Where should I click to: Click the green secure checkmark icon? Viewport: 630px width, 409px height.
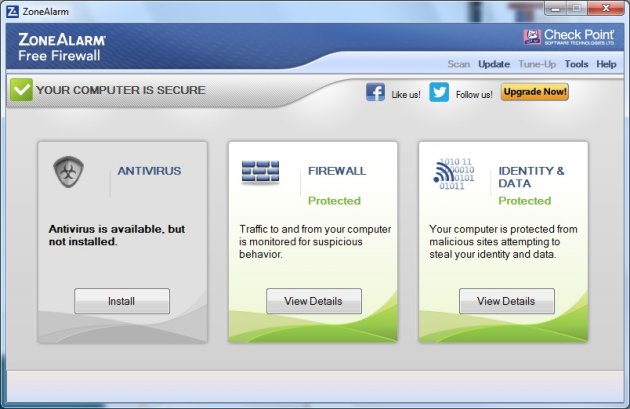(x=21, y=90)
